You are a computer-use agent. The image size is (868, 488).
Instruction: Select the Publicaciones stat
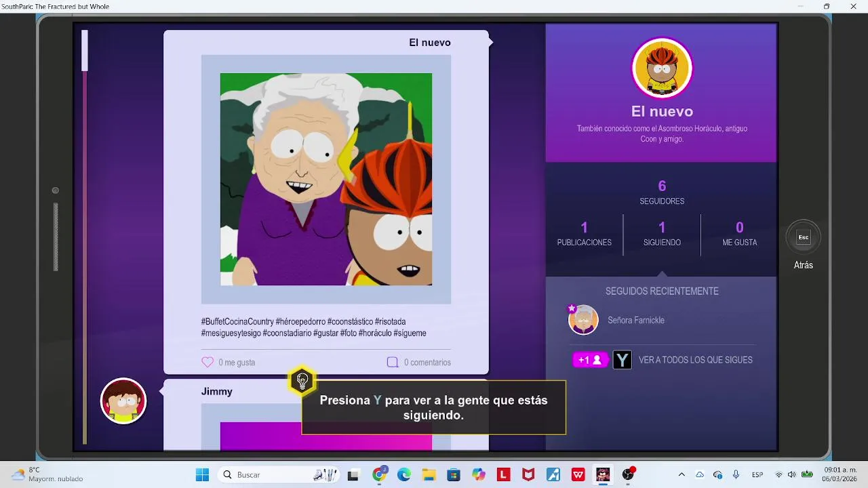(x=584, y=235)
